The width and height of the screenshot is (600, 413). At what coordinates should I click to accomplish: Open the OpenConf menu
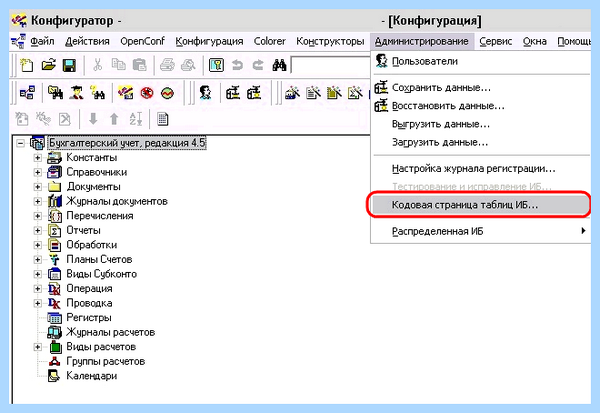pos(142,41)
